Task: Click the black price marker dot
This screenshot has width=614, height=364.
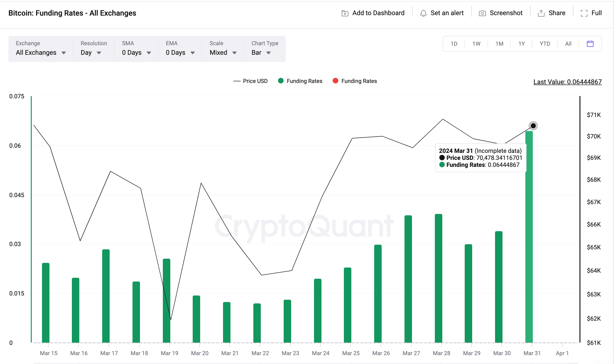Action: pos(533,126)
